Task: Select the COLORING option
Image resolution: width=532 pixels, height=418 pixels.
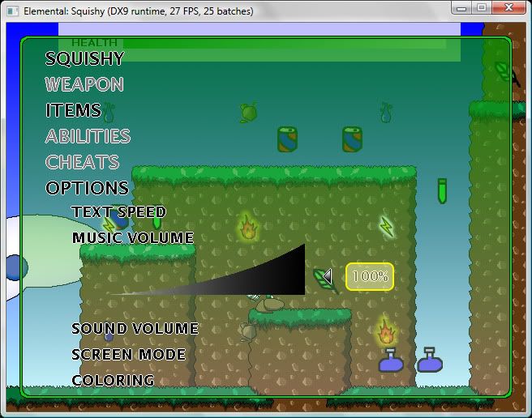Action: click(113, 380)
